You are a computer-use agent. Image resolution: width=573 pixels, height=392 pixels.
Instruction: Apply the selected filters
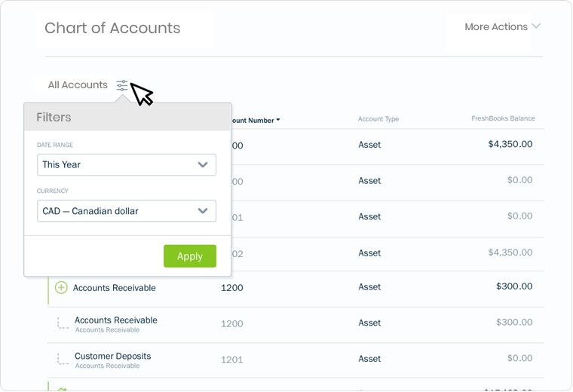[x=190, y=256]
